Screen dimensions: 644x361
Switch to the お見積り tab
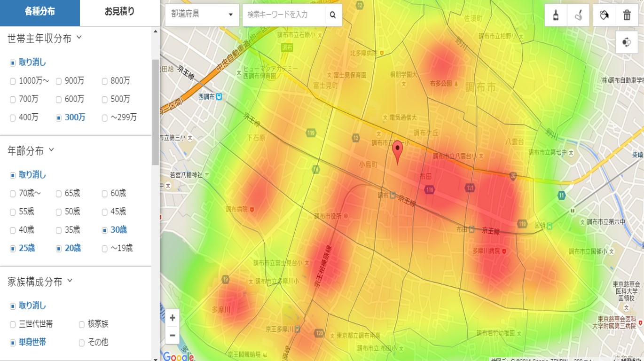pyautogui.click(x=120, y=12)
